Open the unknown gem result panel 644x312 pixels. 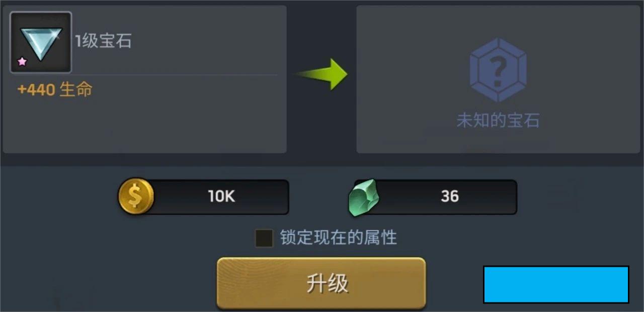[x=498, y=79]
